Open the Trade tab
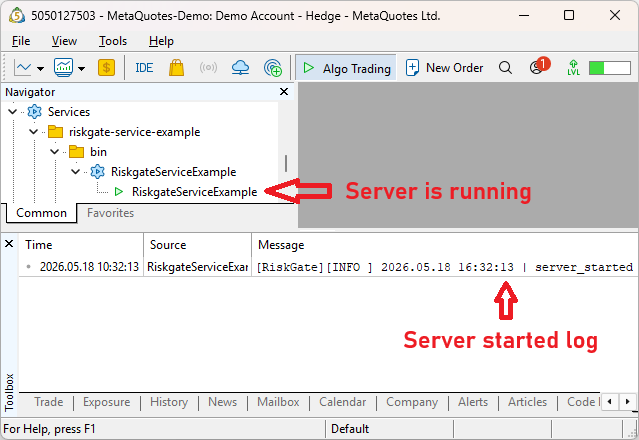The width and height of the screenshot is (639, 440). [49, 402]
